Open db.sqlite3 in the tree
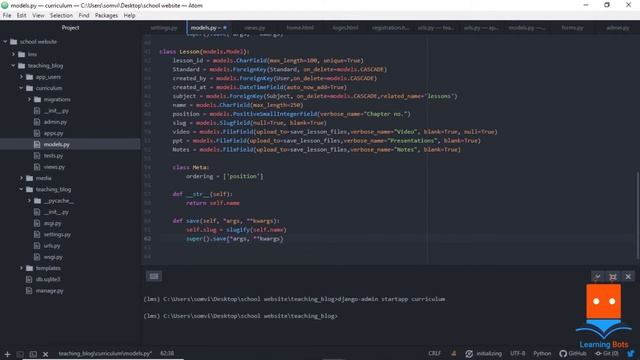Viewport: 640px width, 360px height. click(x=48, y=279)
